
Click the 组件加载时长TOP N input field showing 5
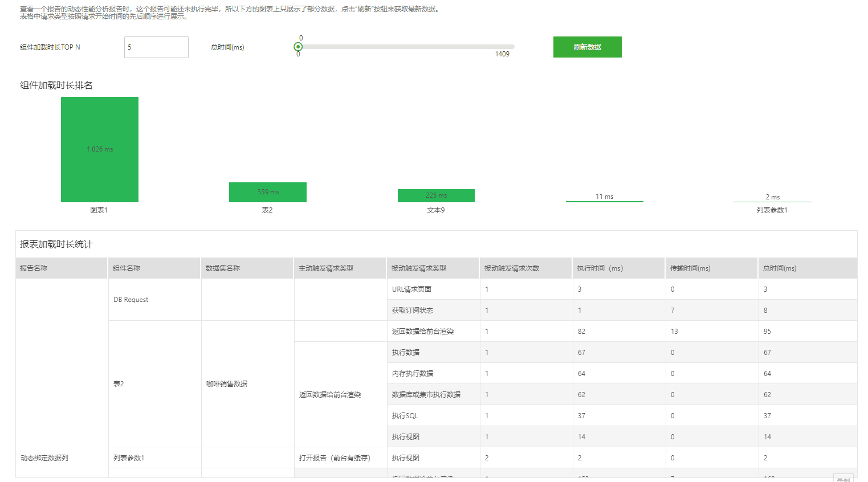click(x=156, y=47)
